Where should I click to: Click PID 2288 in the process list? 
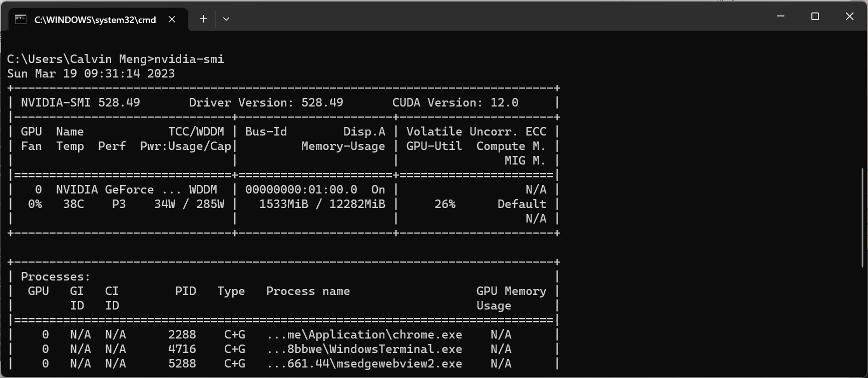182,334
